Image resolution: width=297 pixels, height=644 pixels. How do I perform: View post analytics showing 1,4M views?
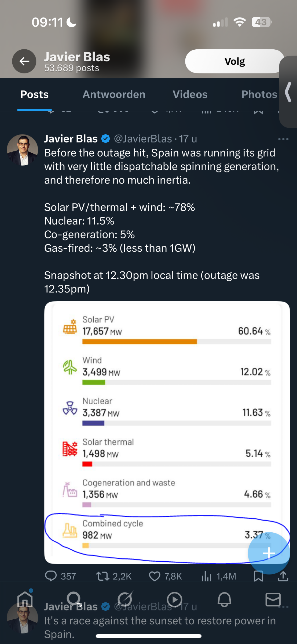(207, 576)
